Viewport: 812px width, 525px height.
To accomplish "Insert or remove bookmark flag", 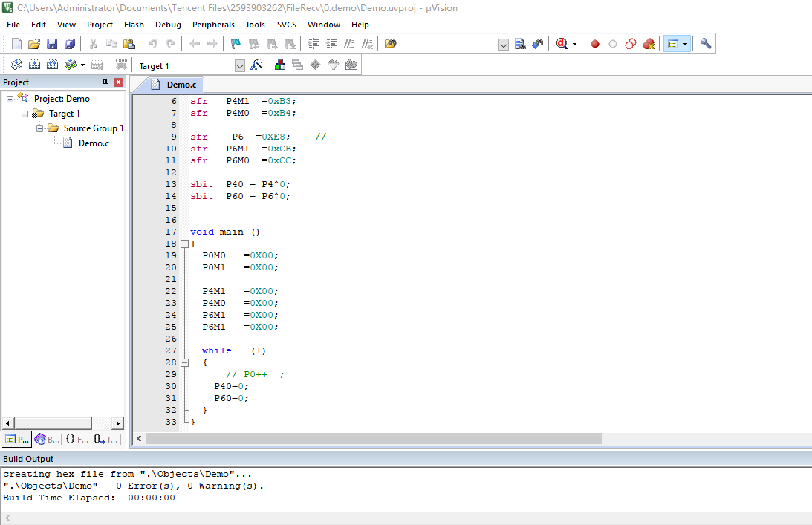I will click(x=236, y=44).
